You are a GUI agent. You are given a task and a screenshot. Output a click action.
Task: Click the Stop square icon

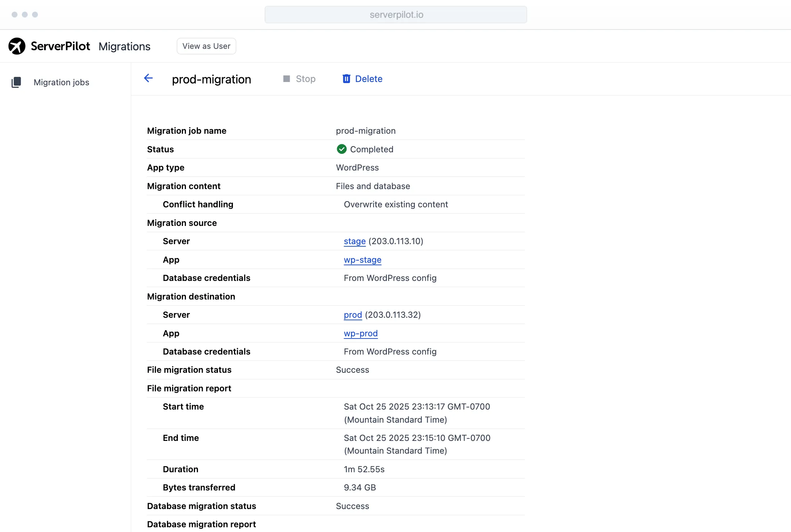[x=287, y=79]
